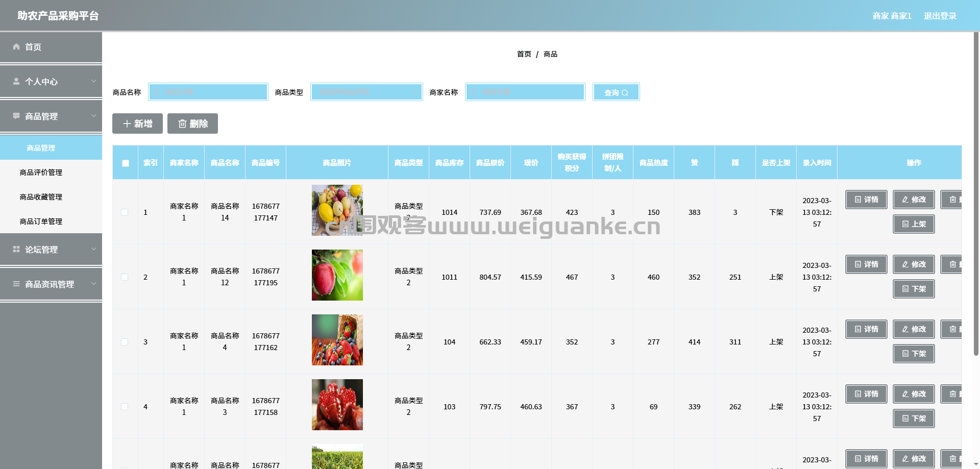The image size is (980, 469).
Task: Click the 删除 button above the table
Action: coord(192,124)
